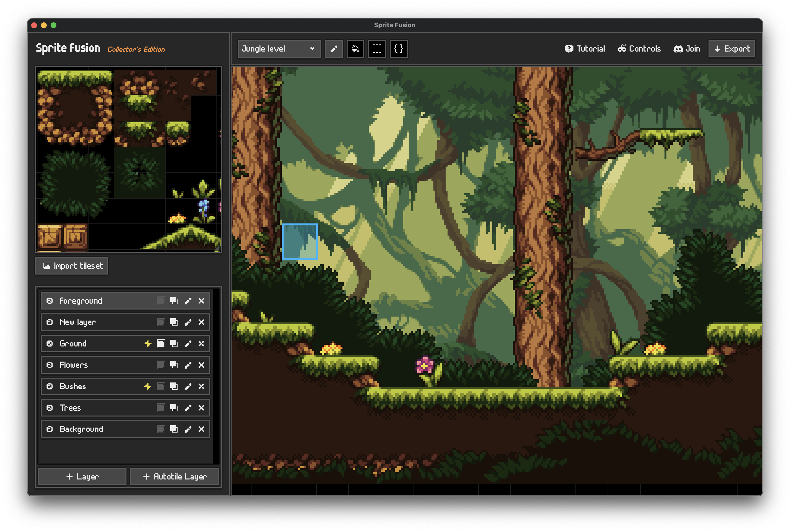Image resolution: width=790 pixels, height=532 pixels.
Task: Select the Trees layer name
Action: pyautogui.click(x=70, y=408)
